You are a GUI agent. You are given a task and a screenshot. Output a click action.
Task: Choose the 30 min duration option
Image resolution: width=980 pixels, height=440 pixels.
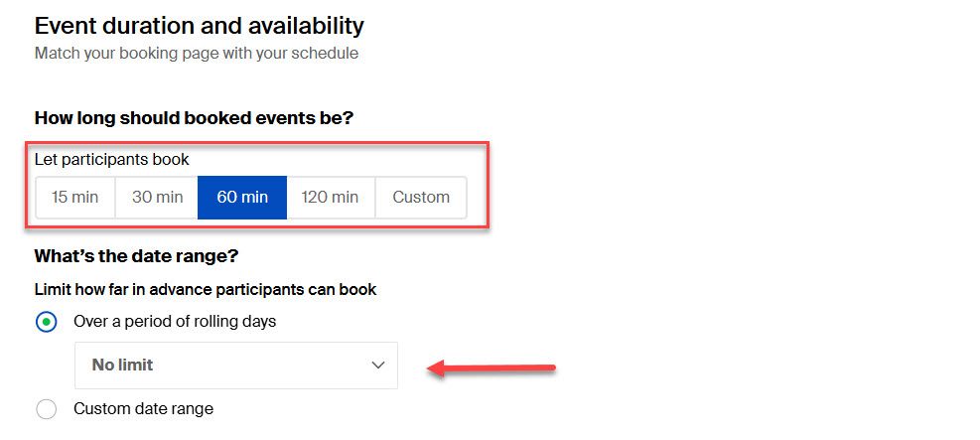(x=157, y=197)
